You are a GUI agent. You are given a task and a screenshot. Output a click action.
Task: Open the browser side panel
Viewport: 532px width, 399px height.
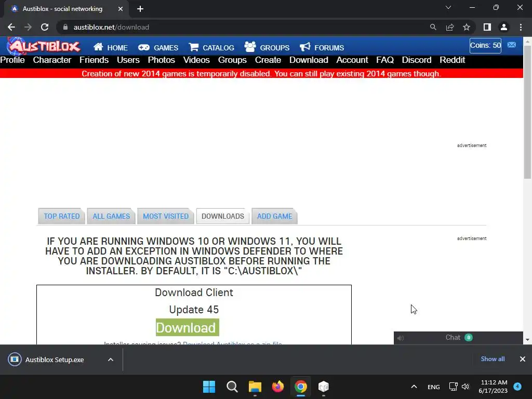pos(487,27)
